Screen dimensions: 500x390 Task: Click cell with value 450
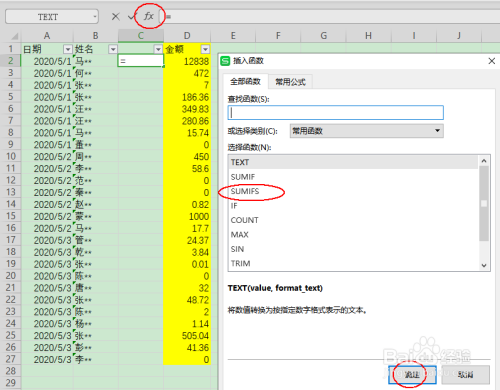[x=187, y=157]
